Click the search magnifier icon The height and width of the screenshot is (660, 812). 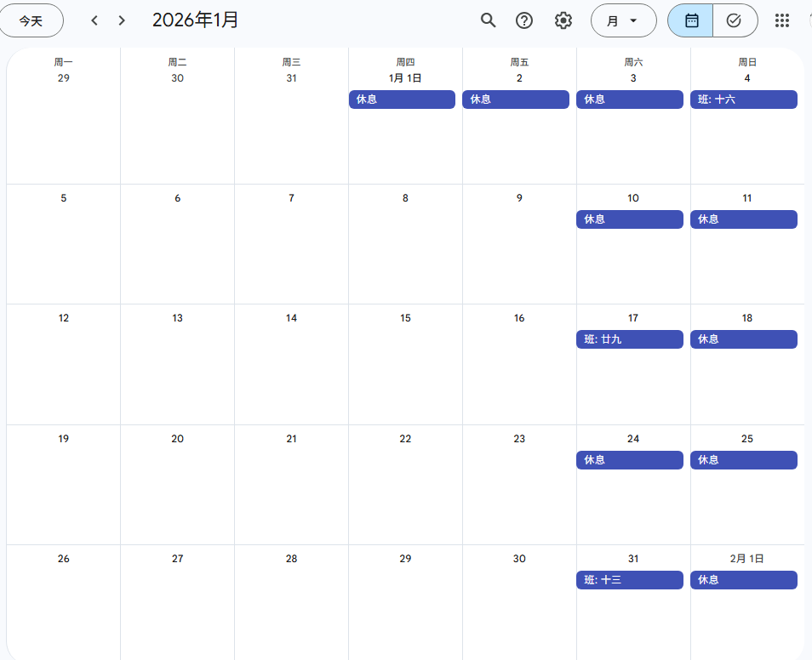[488, 20]
